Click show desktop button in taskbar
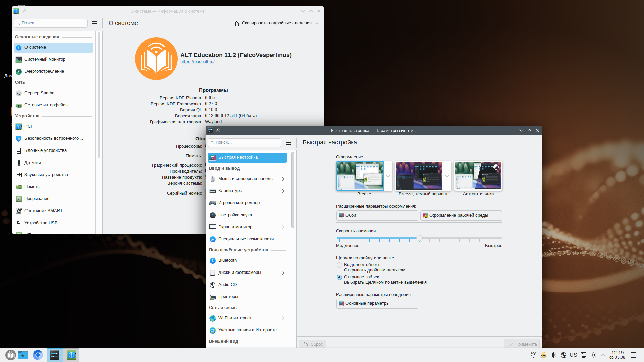The width and height of the screenshot is (644, 362). [x=633, y=355]
